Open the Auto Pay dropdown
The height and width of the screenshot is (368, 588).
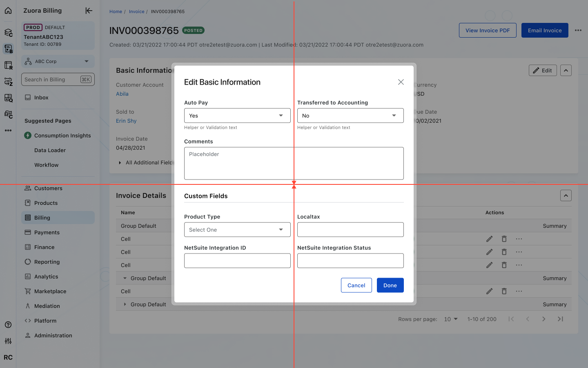tap(237, 116)
